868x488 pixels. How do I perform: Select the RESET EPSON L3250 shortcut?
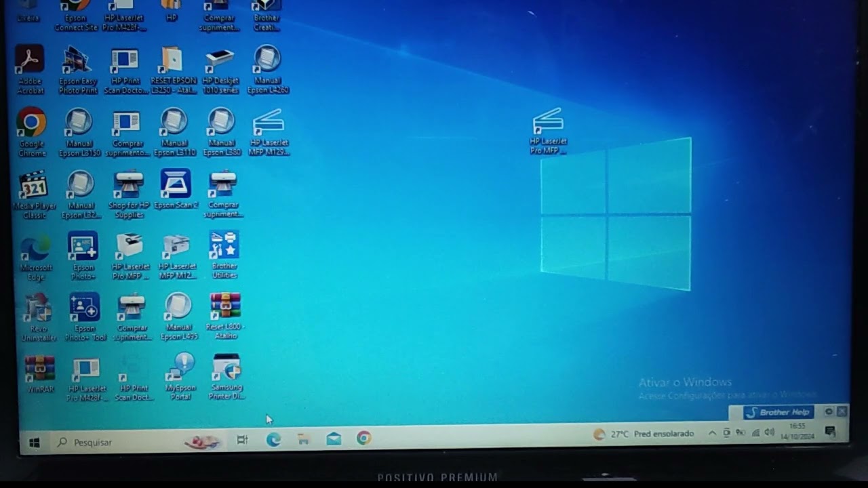(172, 68)
